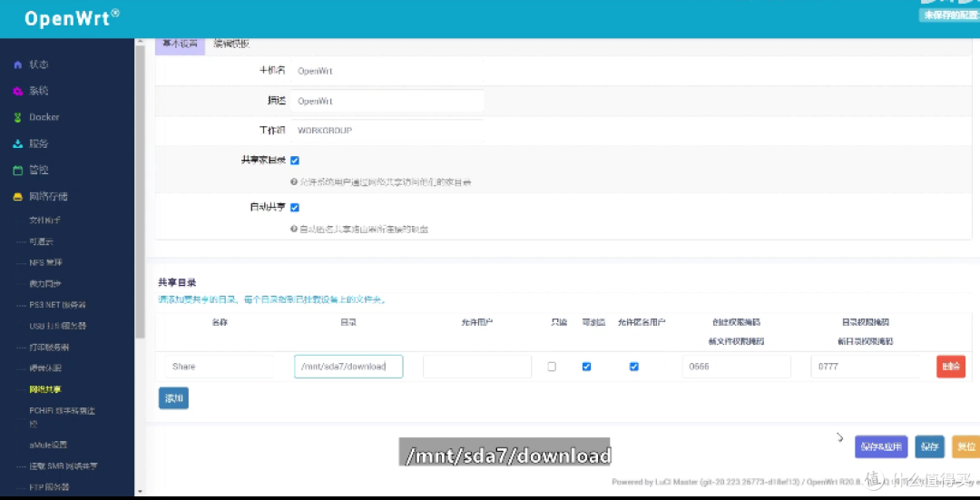Disable the auto share (自动共享) checkbox

tap(295, 208)
